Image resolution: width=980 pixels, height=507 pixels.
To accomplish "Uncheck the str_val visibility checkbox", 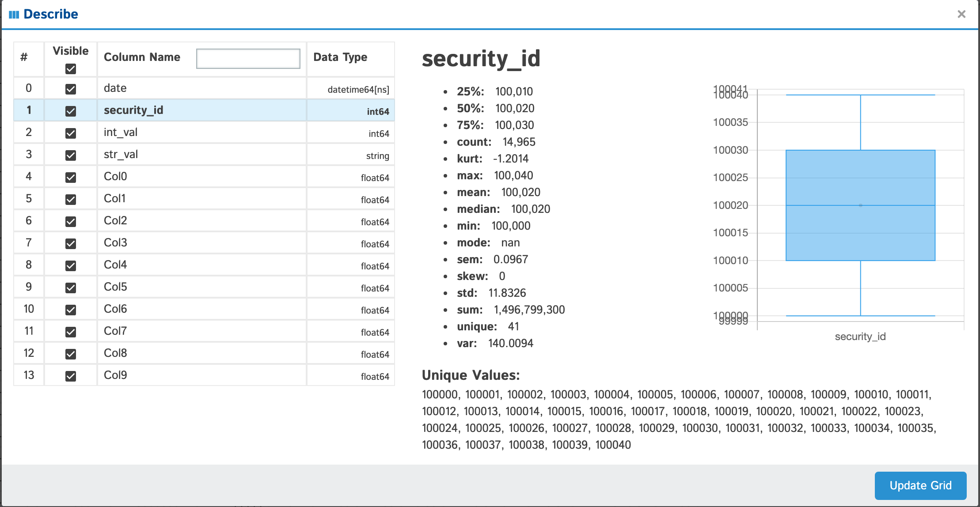I will point(71,155).
